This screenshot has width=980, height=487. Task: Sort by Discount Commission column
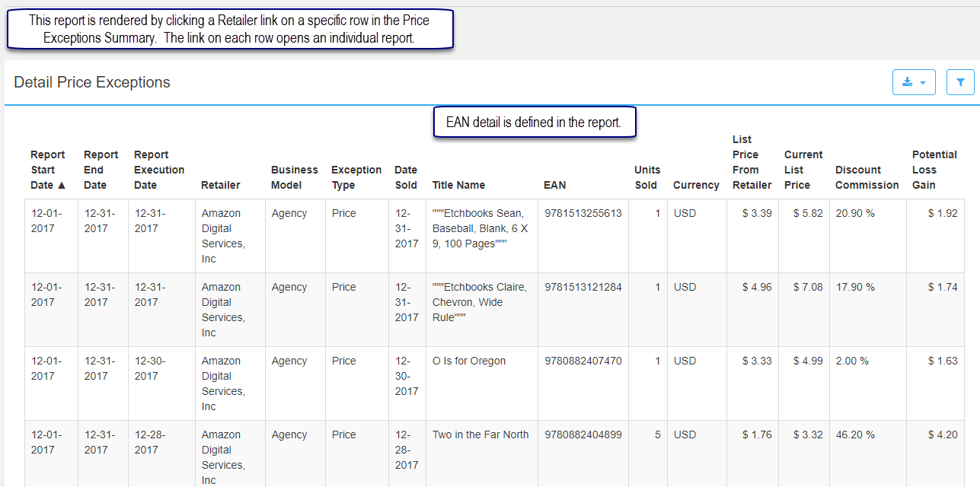pyautogui.click(x=867, y=177)
